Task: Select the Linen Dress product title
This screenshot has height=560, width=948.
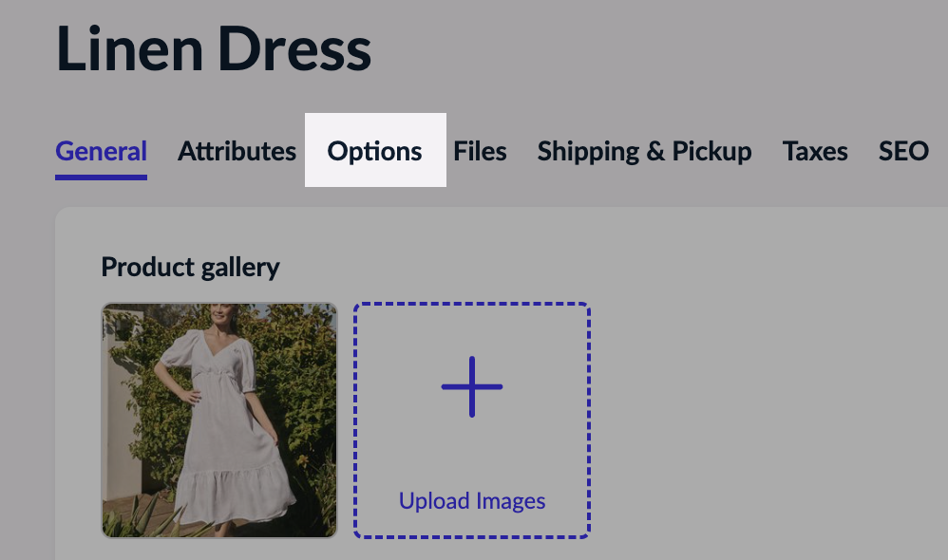Action: [215, 49]
